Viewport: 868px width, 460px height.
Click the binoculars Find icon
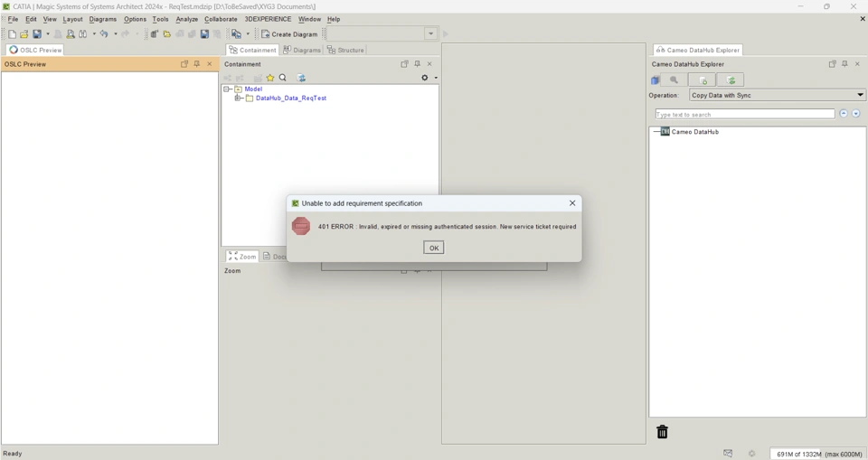tap(82, 34)
